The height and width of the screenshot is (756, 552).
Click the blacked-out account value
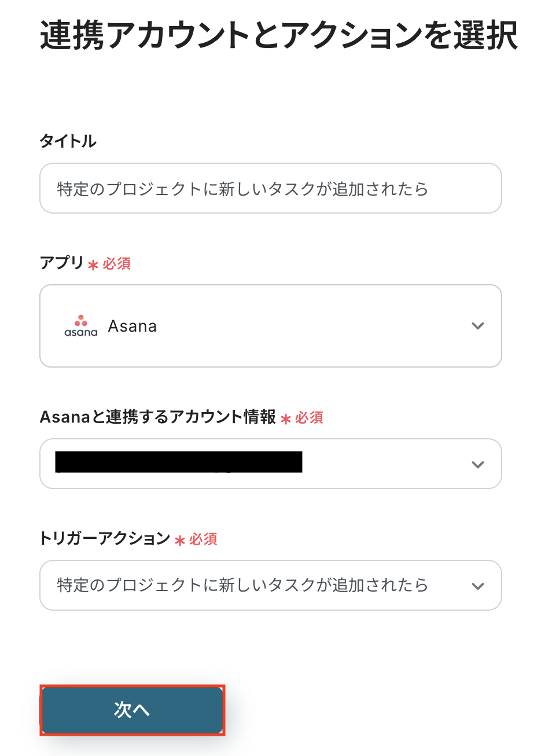coord(179,463)
